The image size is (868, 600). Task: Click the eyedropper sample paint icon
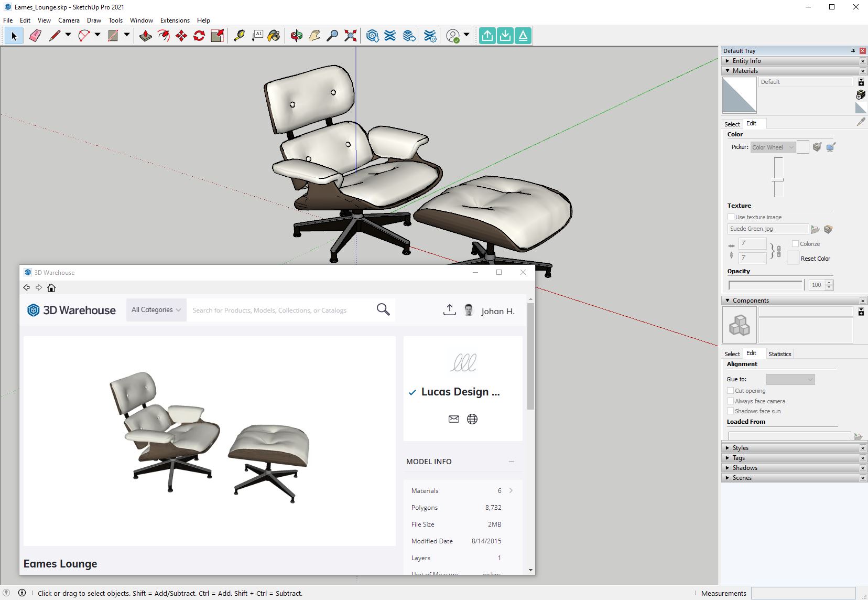pyautogui.click(x=861, y=122)
